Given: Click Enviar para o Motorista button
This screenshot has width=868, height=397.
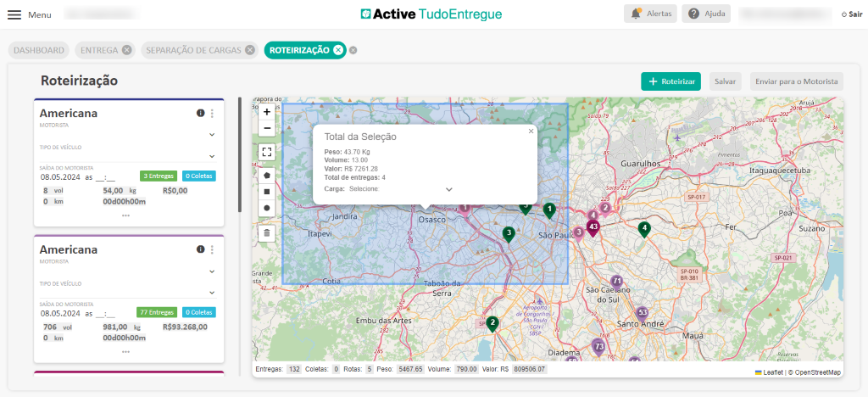Looking at the screenshot, I should pos(797,81).
